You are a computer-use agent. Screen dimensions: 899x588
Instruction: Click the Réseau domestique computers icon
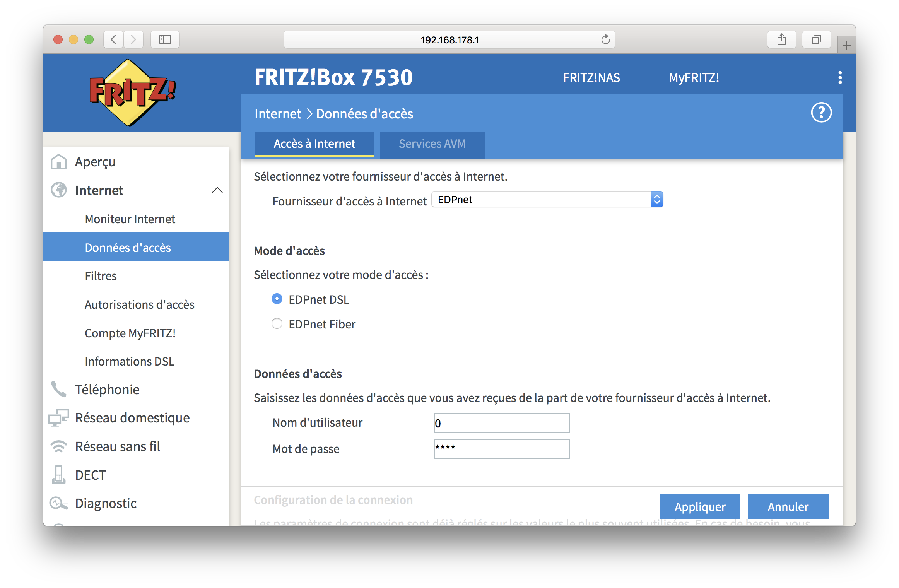[59, 418]
